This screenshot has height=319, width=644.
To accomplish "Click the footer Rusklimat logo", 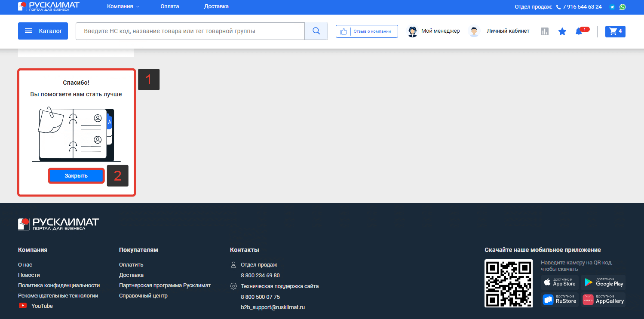I will [x=58, y=224].
